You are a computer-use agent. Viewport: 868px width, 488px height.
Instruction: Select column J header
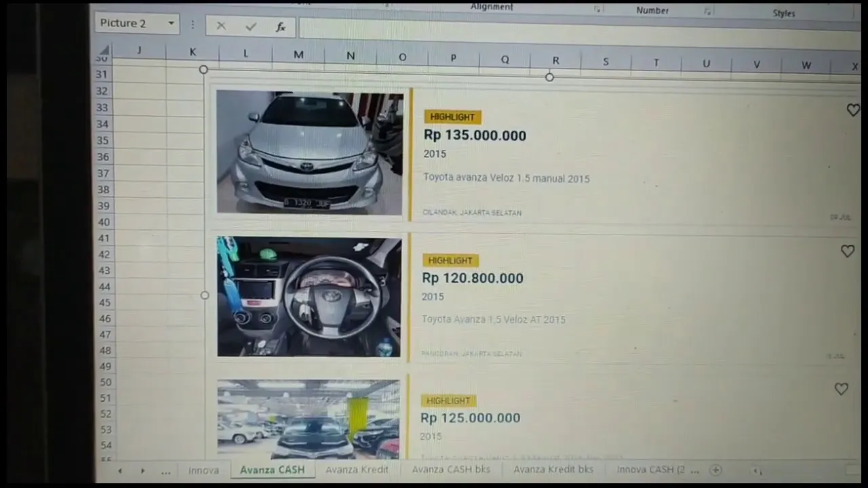139,51
